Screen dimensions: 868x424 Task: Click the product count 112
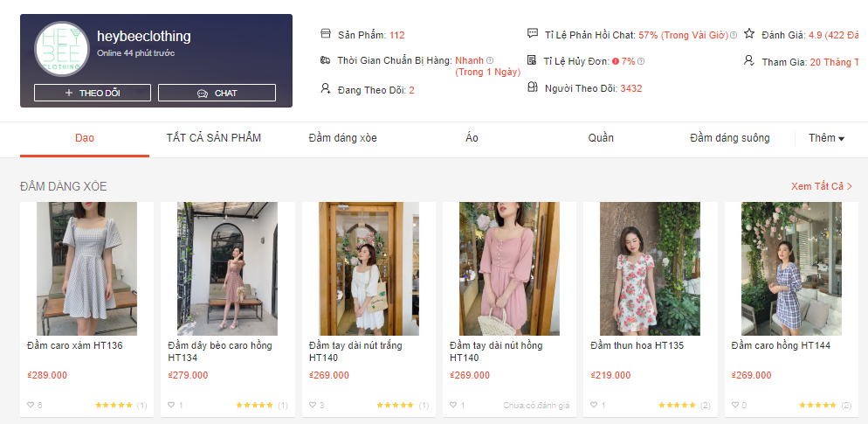[x=397, y=36]
